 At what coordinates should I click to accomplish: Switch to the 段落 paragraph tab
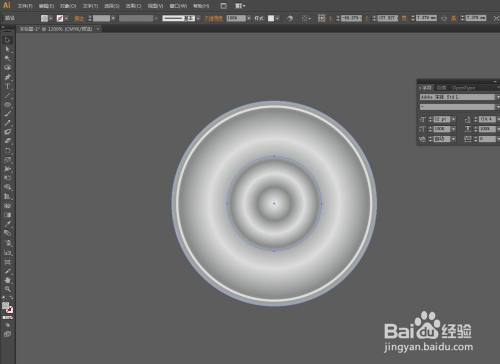pyautogui.click(x=442, y=88)
